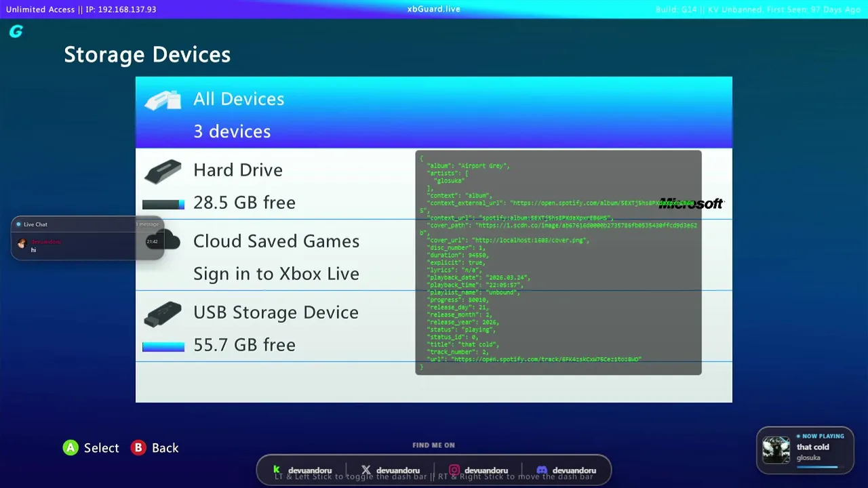Click the JSON 'status: playing' line
This screenshot has height=488, width=868.
tap(460, 329)
